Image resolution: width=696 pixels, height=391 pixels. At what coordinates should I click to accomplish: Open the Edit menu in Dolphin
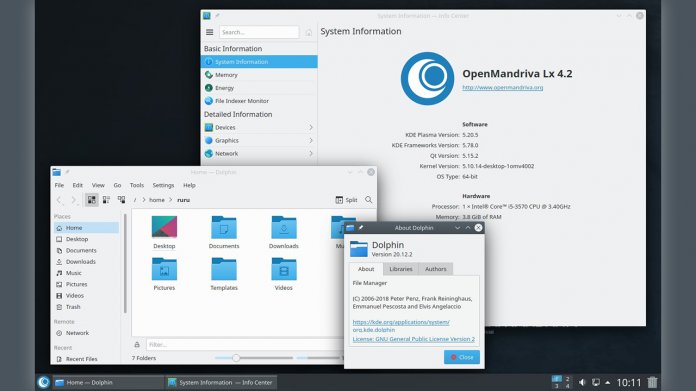(x=78, y=185)
